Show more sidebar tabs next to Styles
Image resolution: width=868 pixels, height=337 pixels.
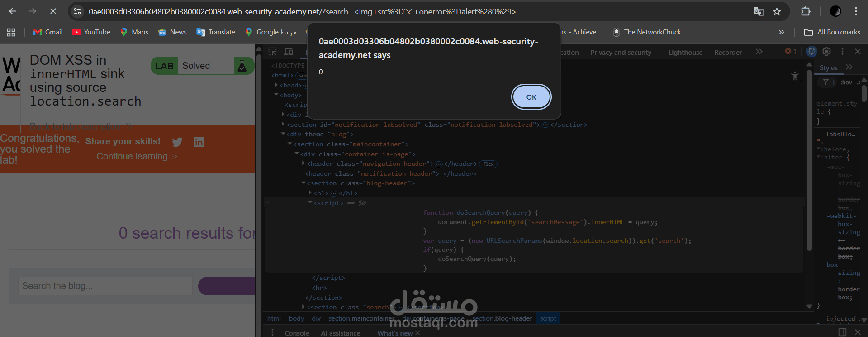tap(849, 67)
